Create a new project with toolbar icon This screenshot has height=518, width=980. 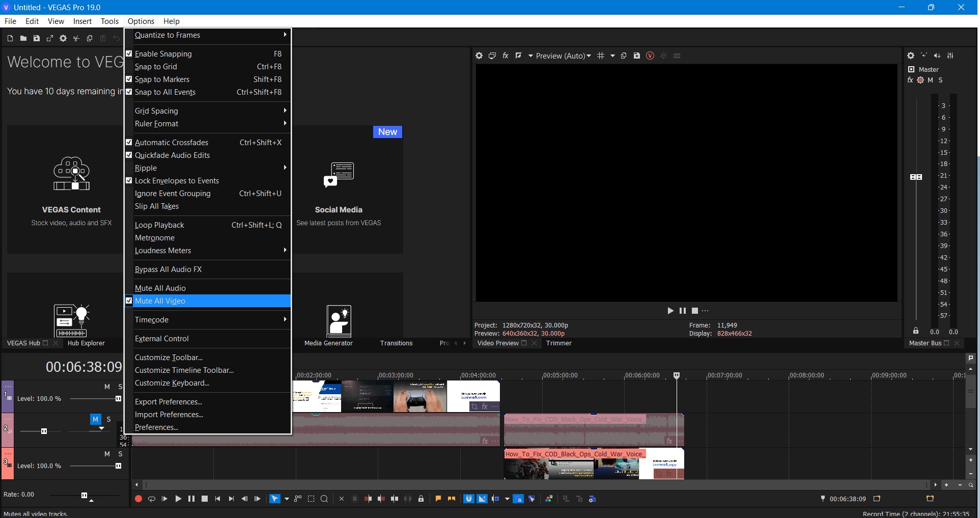coord(10,38)
